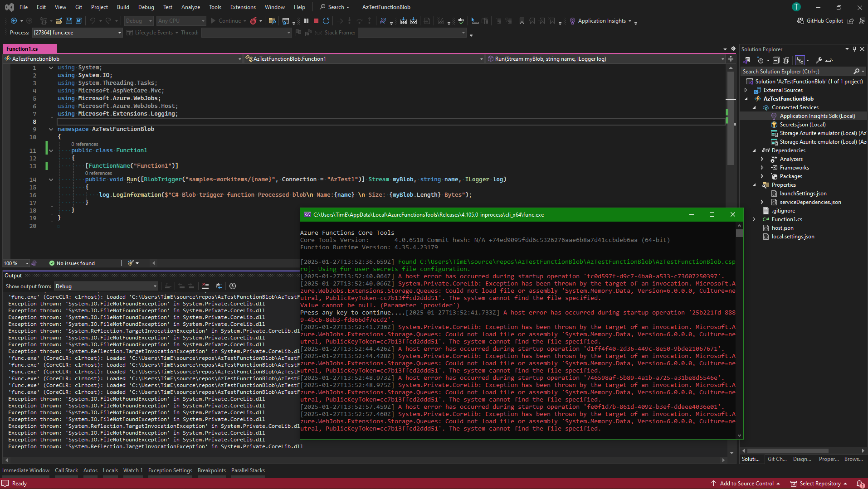Switch to the Breakpoints tab
This screenshot has width=868, height=489.
[211, 470]
